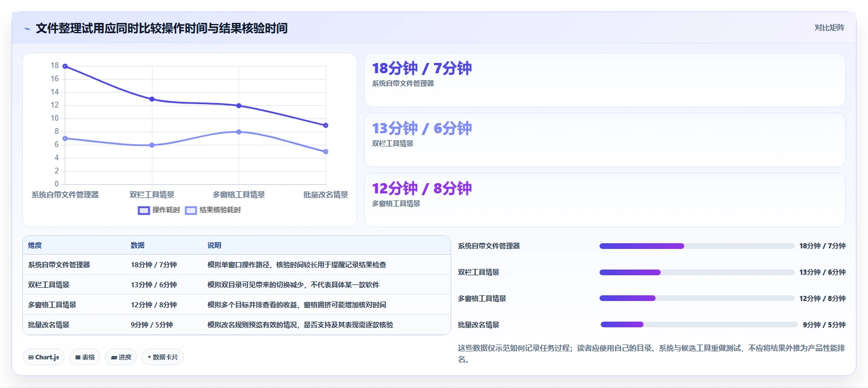Click the title 文件整理试用应同时比较操作时间
The height and width of the screenshot is (388, 868).
[x=161, y=28]
